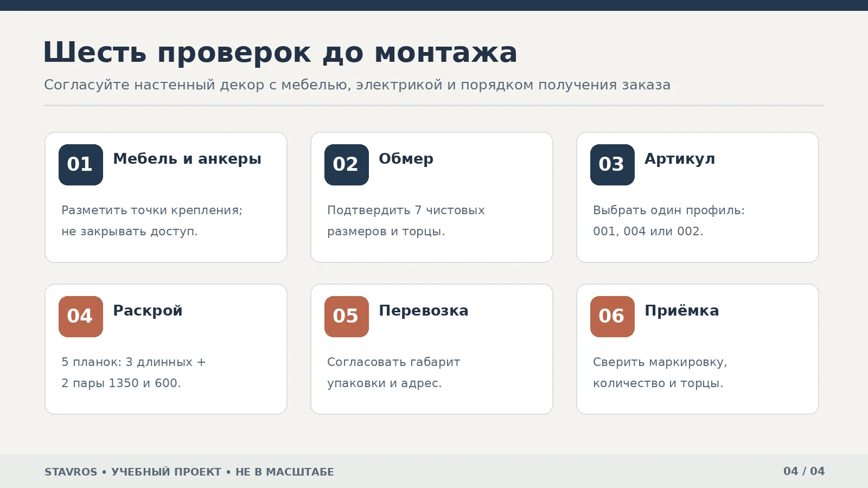Click the footer 'STAVROS • УЧЕБНЫЙ ПРОЕКТ' label
The height and width of the screenshot is (488, 868).
click(133, 472)
